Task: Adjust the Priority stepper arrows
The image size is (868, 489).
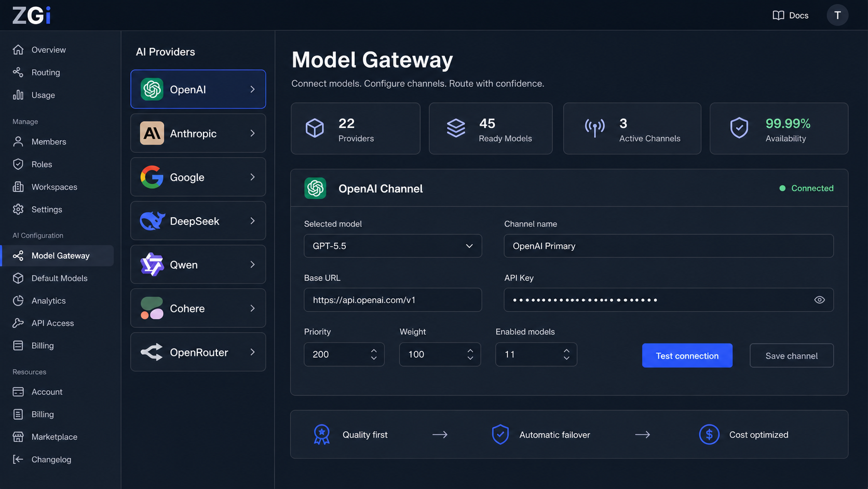Action: click(374, 354)
